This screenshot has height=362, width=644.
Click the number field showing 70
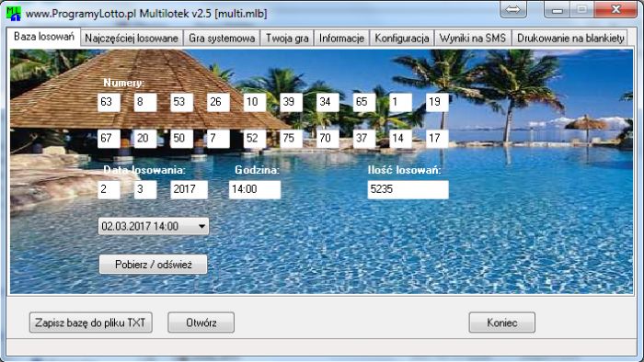(x=328, y=139)
